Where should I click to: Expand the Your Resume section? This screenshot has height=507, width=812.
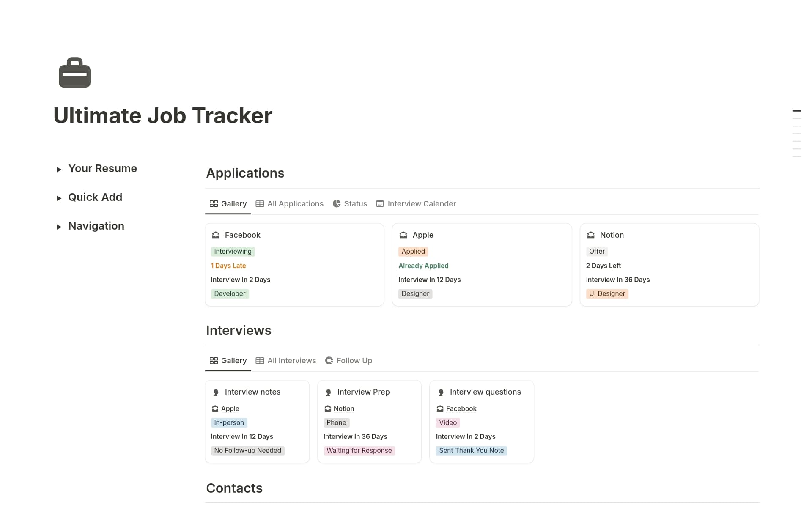59,169
